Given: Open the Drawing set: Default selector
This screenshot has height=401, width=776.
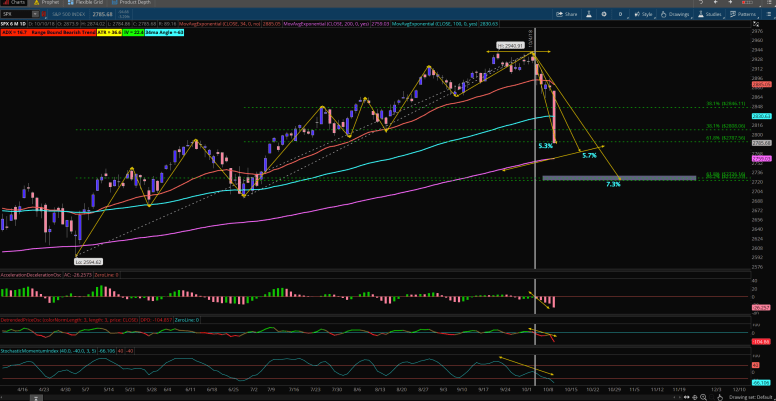Looking at the screenshot, I should (749, 397).
